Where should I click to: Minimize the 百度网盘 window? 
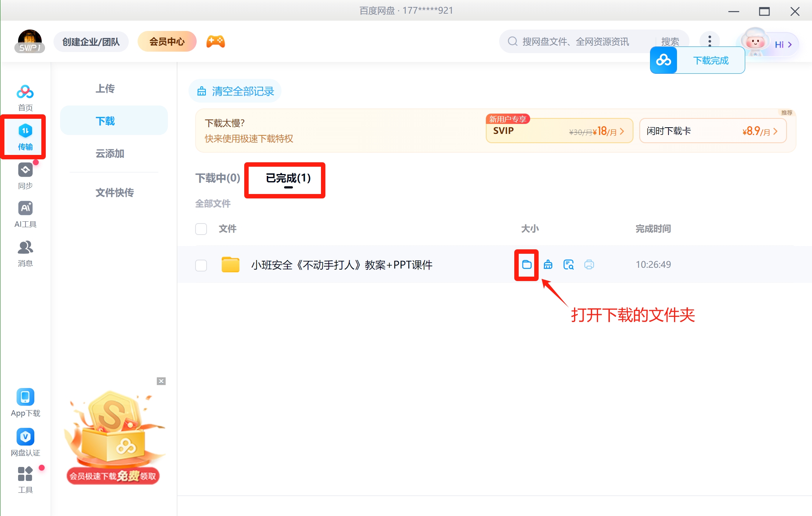(733, 11)
